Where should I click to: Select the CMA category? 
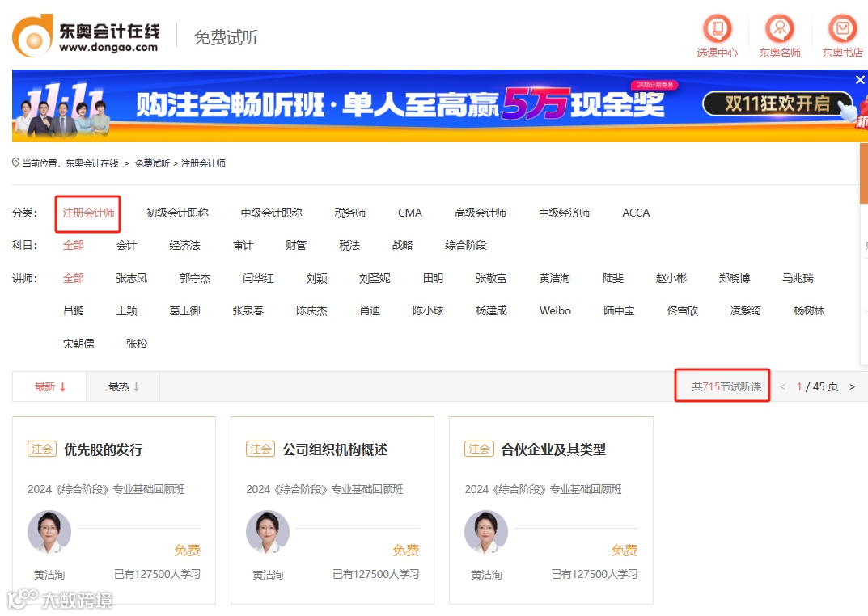tap(409, 213)
